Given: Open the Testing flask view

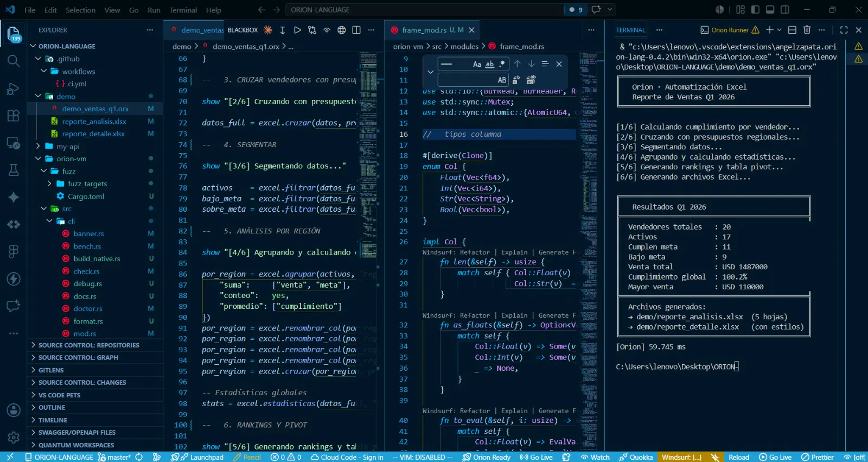Looking at the screenshot, I should tap(14, 170).
